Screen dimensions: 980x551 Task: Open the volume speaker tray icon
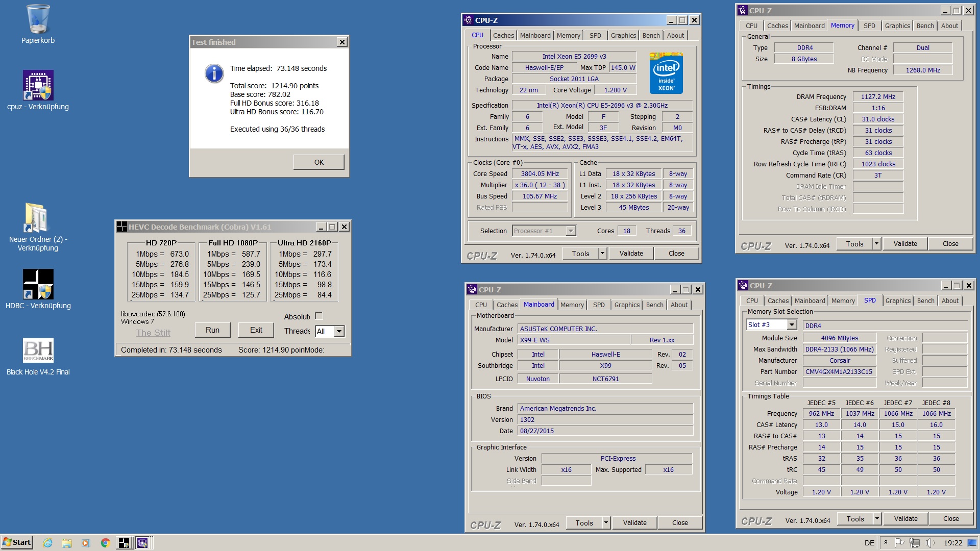pyautogui.click(x=929, y=542)
